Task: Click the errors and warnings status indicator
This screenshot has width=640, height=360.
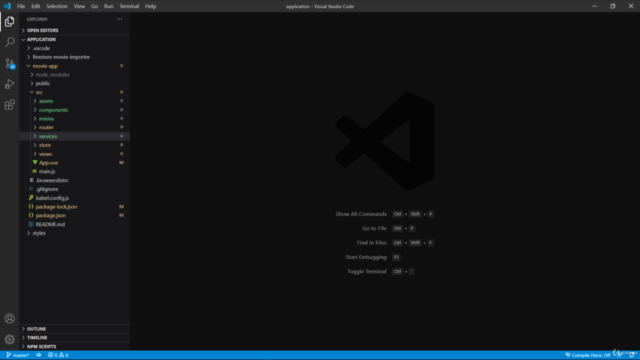Action: point(58,355)
